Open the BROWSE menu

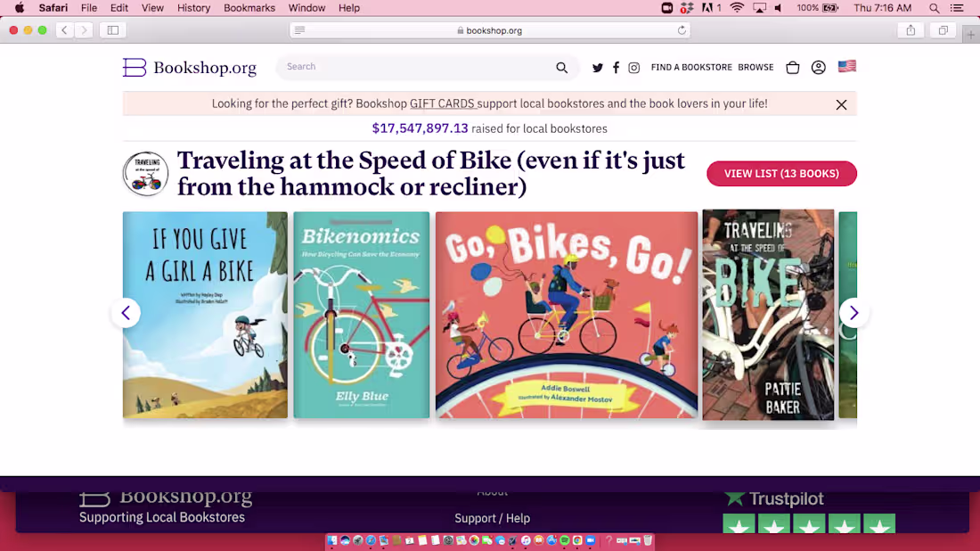(x=755, y=68)
